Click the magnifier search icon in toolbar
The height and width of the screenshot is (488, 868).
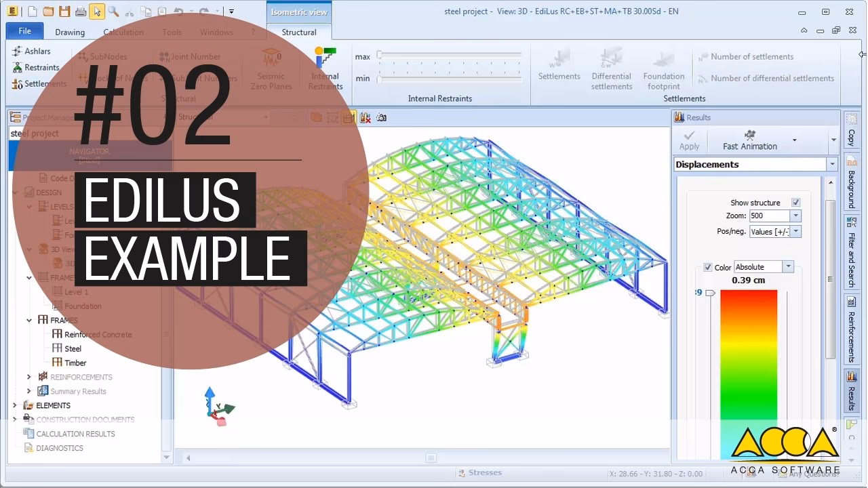pos(113,12)
